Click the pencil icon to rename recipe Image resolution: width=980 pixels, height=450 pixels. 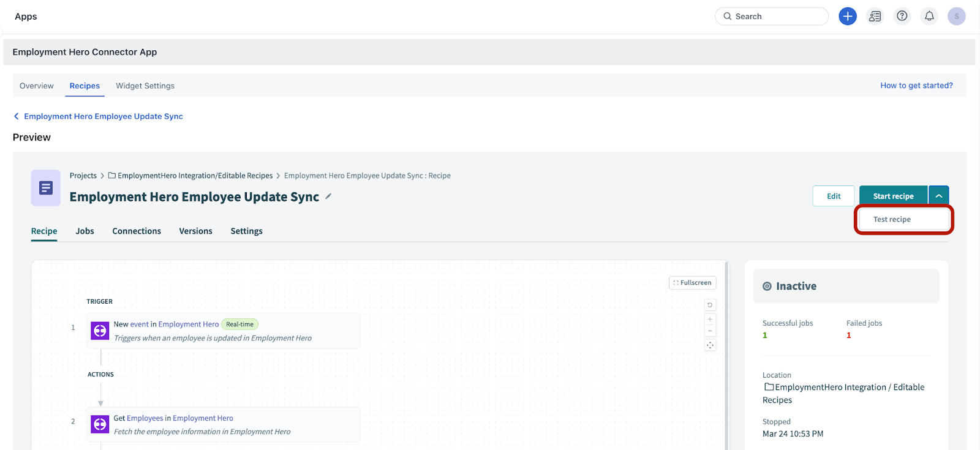pyautogui.click(x=328, y=197)
